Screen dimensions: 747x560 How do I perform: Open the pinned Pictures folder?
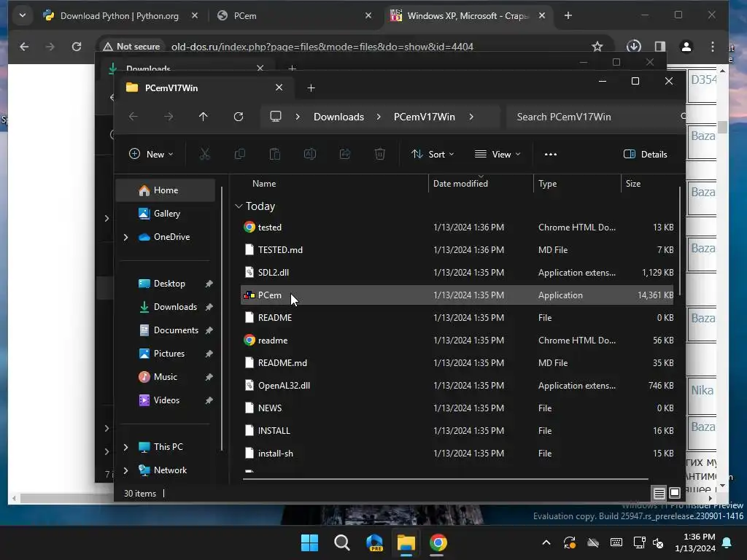(169, 354)
